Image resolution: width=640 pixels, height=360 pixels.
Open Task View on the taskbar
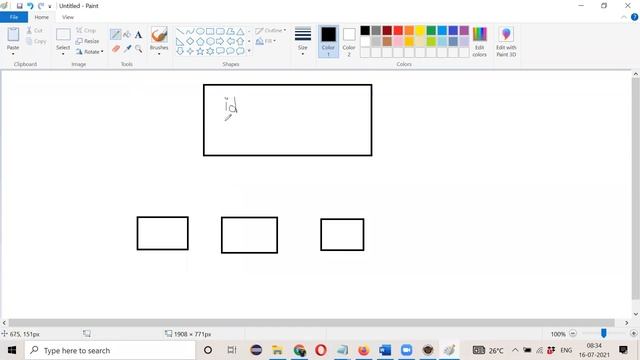pyautogui.click(x=232, y=350)
